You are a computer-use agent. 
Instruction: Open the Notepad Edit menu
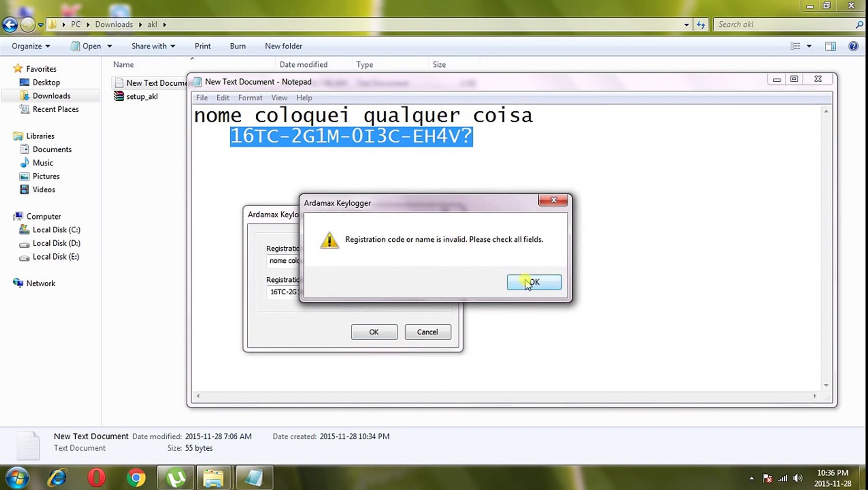(x=223, y=98)
